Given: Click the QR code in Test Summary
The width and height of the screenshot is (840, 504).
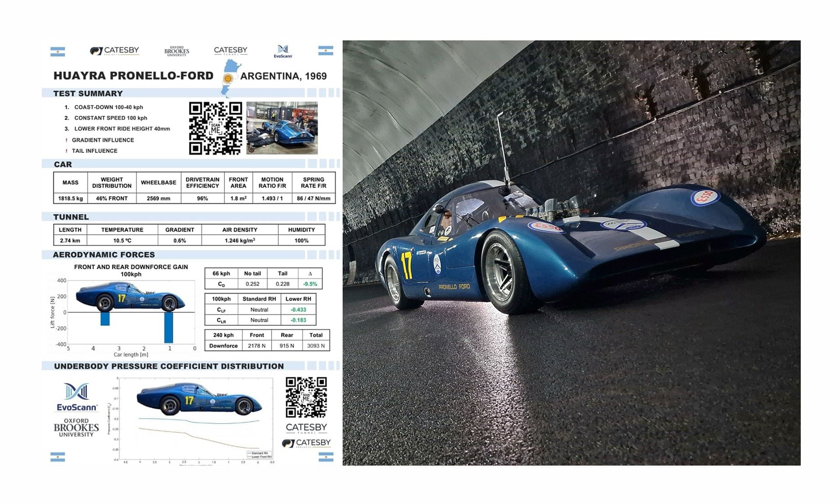Looking at the screenshot, I should pyautogui.click(x=215, y=128).
